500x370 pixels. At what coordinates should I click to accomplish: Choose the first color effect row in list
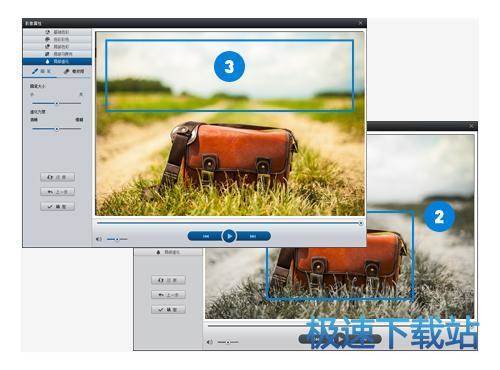pos(57,32)
